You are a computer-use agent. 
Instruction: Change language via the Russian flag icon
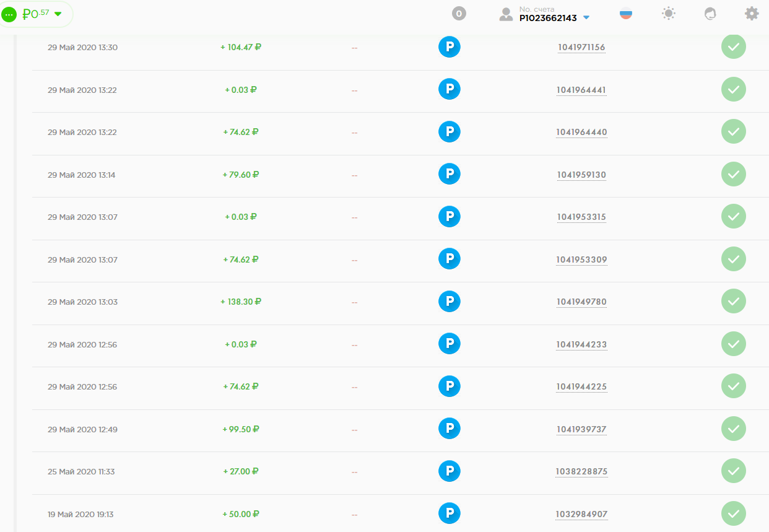point(626,14)
